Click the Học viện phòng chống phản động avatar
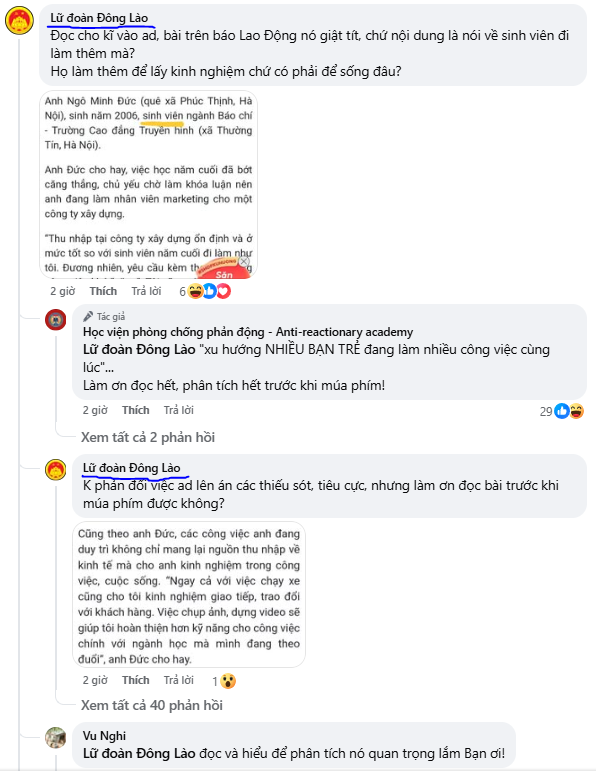The height and width of the screenshot is (776, 596). click(x=55, y=320)
